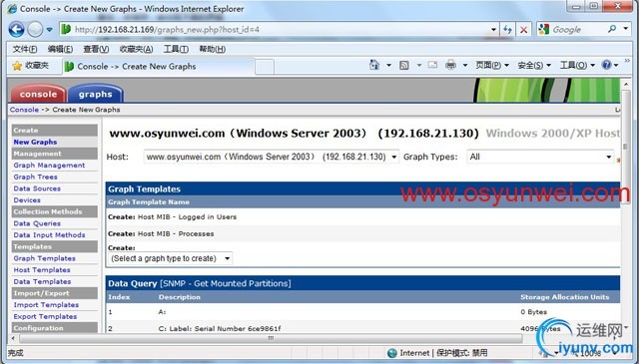Open Devices in sidebar

(x=27, y=200)
